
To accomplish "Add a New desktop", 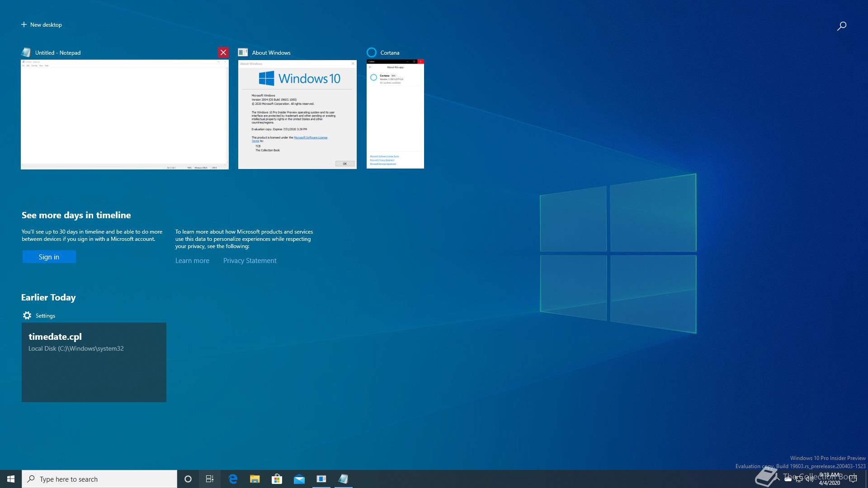I will pyautogui.click(x=41, y=25).
